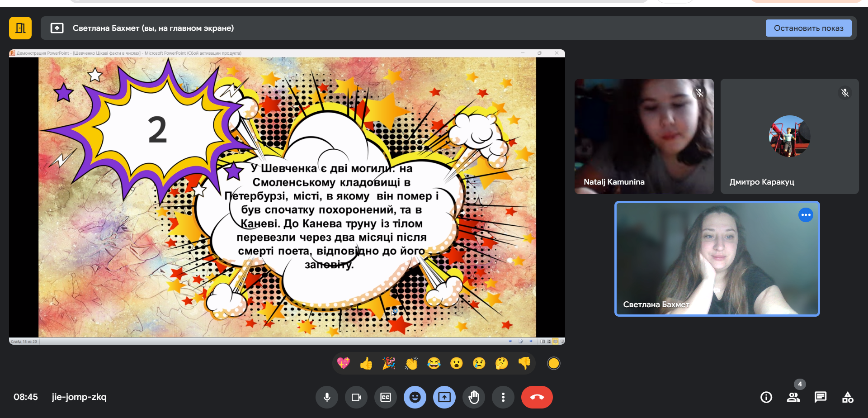
Task: Open options on Светлана Бахмет's video tile
Action: point(806,215)
